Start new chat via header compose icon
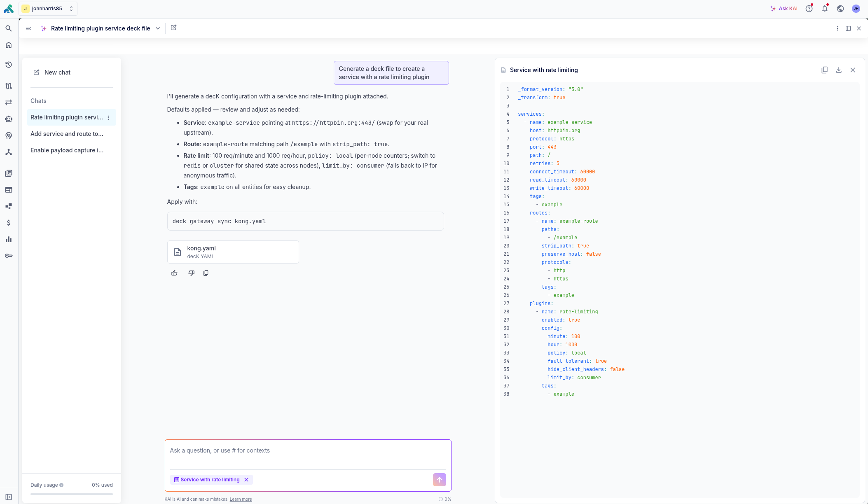The width and height of the screenshot is (868, 504). (x=173, y=28)
